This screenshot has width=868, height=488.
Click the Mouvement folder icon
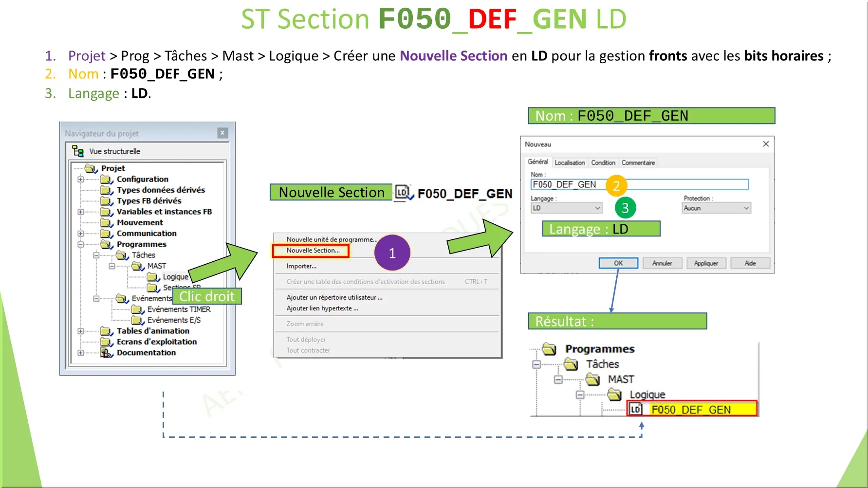pyautogui.click(x=107, y=222)
